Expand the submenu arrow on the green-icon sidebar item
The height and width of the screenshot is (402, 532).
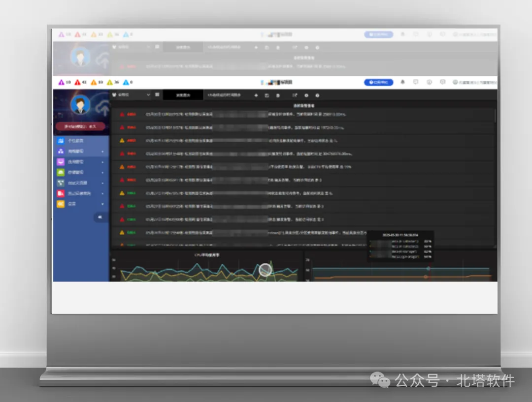(x=102, y=173)
